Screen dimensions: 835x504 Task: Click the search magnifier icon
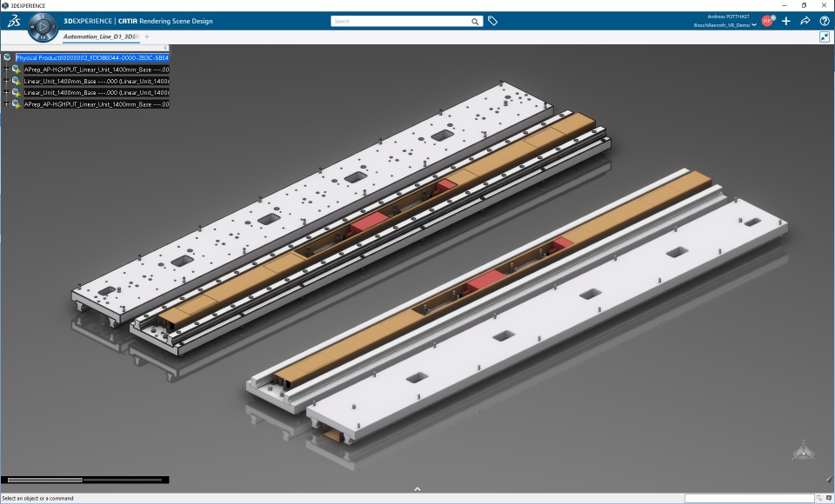(475, 21)
